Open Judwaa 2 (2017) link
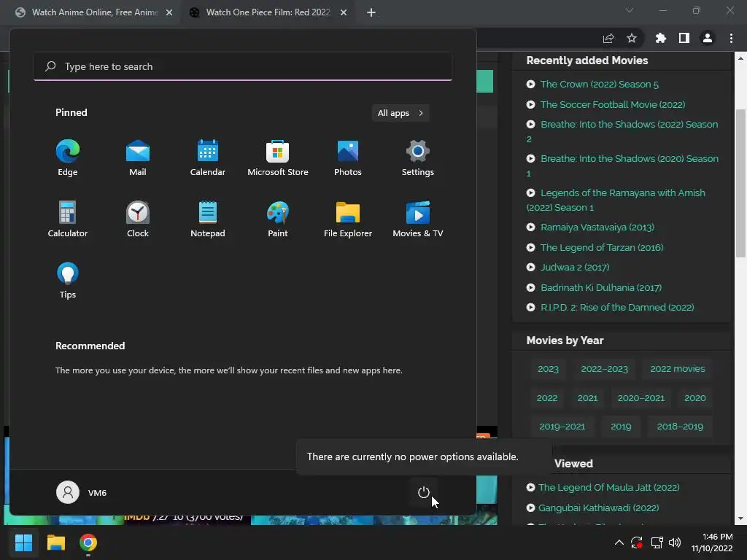The width and height of the screenshot is (747, 560). (575, 267)
